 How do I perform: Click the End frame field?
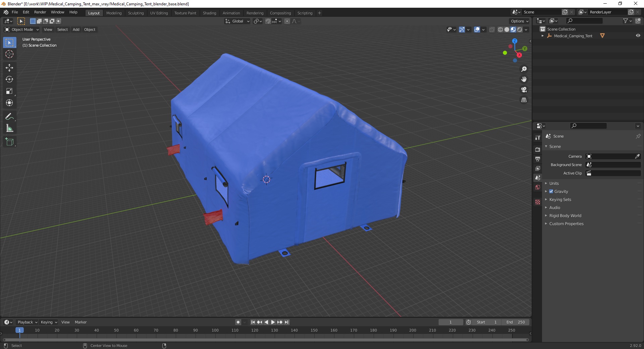(x=516, y=322)
